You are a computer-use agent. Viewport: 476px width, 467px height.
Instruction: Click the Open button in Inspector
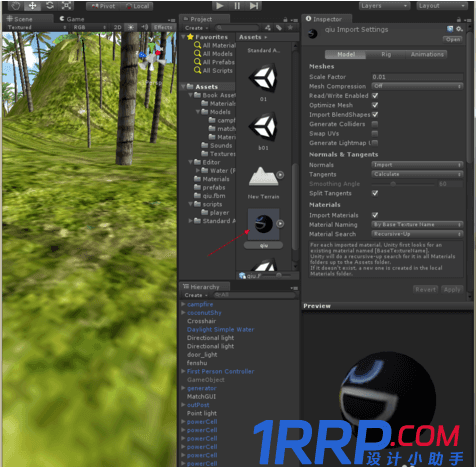pyautogui.click(x=453, y=39)
